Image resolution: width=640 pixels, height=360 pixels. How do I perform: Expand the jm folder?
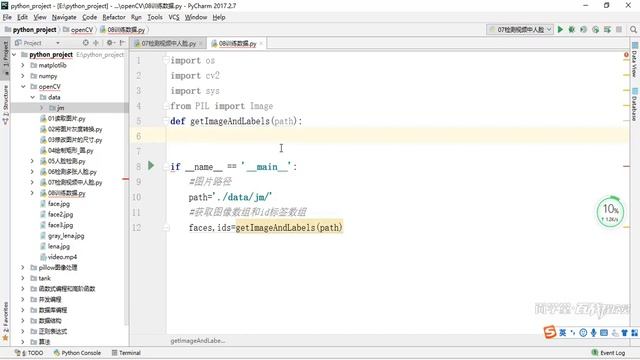click(42, 108)
